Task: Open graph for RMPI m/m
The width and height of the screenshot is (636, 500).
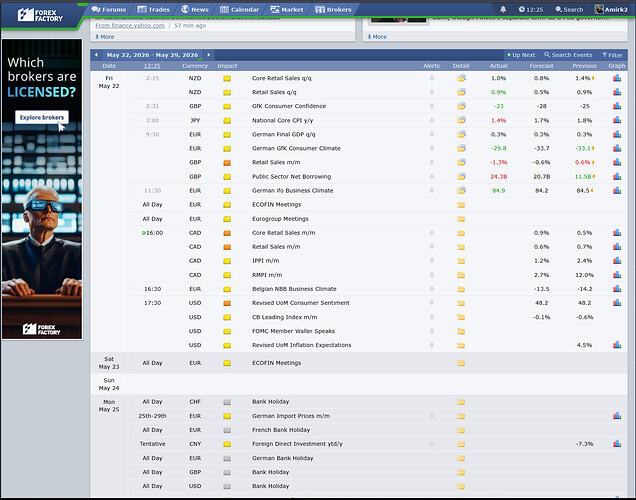Action: click(x=617, y=275)
